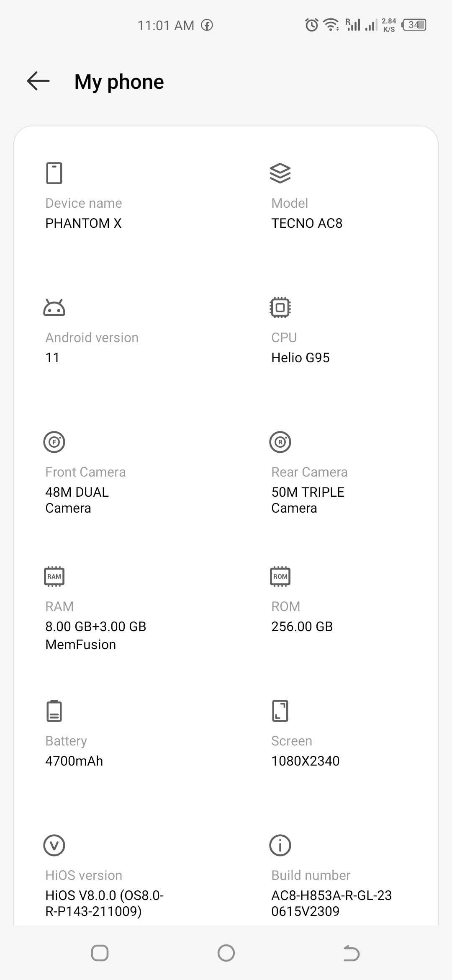Tap the 8.00 GB+3.00 GB MemFusion entry

coord(95,635)
